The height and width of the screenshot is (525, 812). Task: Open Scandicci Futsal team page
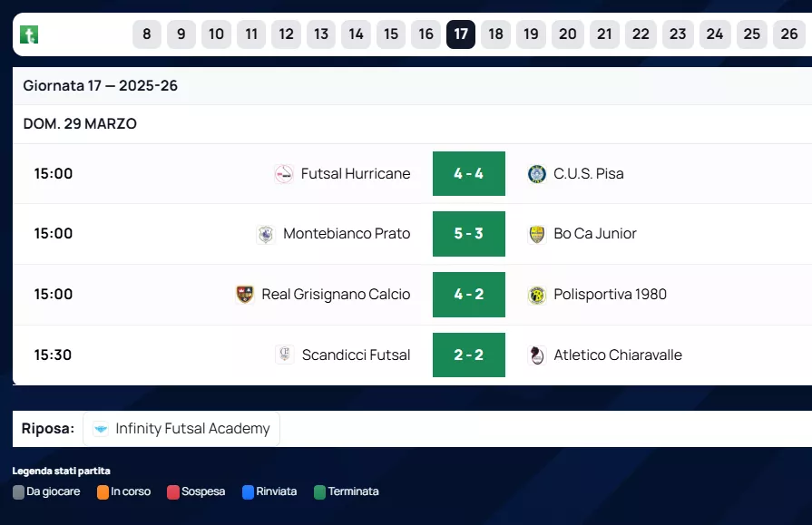[x=356, y=355]
